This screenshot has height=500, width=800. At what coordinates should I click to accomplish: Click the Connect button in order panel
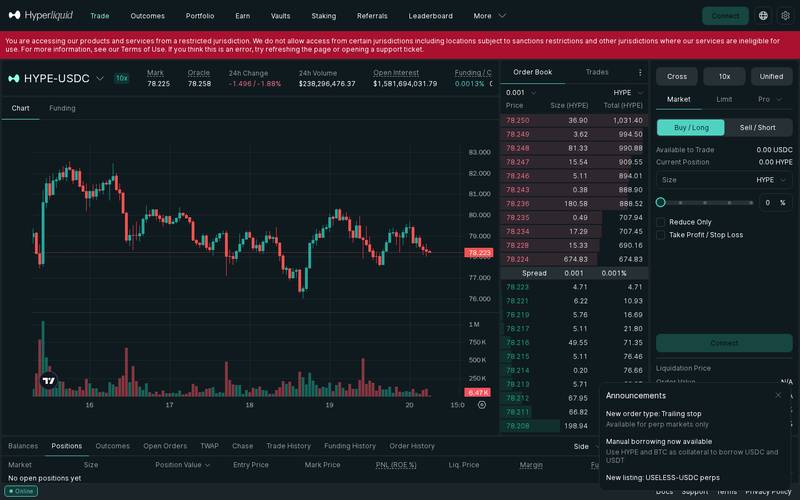724,343
